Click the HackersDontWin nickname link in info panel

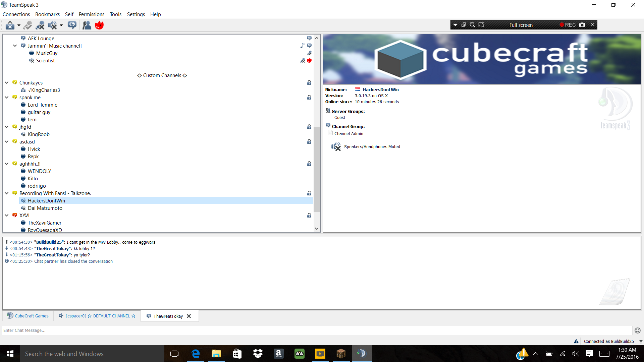coord(381,89)
